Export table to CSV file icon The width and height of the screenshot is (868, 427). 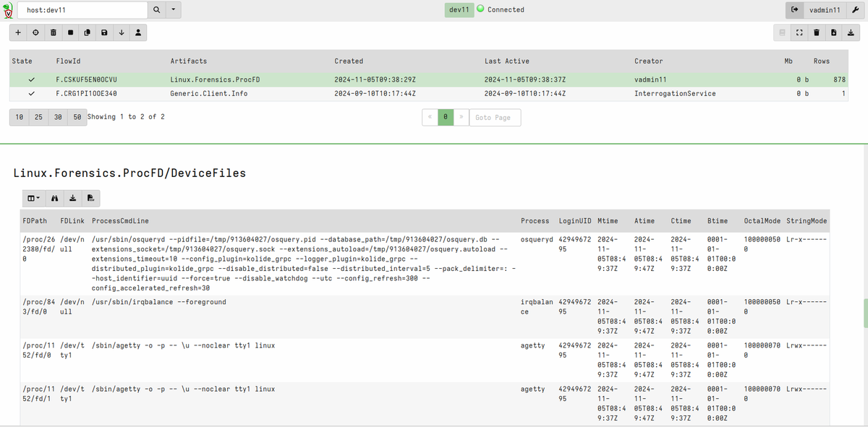(x=90, y=198)
